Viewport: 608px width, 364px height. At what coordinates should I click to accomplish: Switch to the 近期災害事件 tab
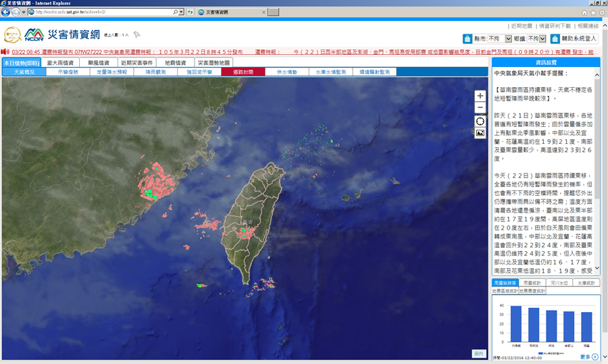click(137, 63)
